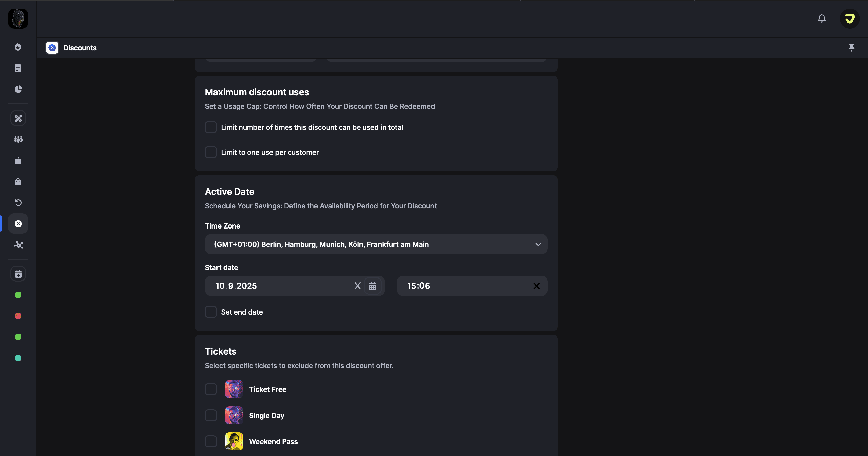The image size is (868, 456).
Task: Pin the Discounts page with pin icon
Action: [851, 48]
